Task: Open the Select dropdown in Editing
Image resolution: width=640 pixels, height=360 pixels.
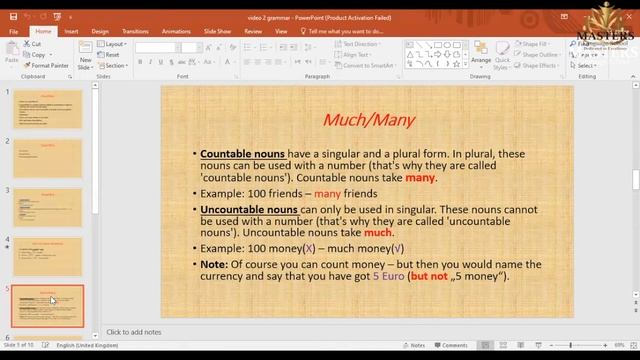Action: pos(584,65)
